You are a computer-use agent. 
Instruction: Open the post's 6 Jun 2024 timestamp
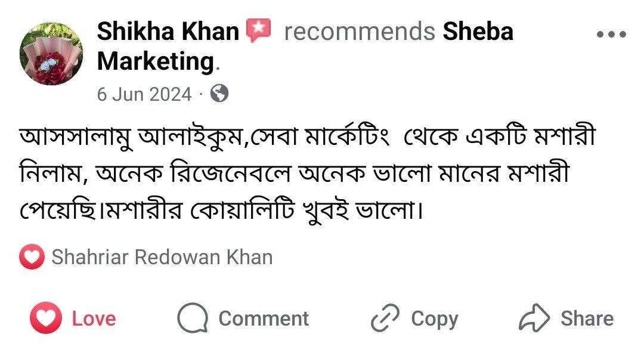point(144,94)
